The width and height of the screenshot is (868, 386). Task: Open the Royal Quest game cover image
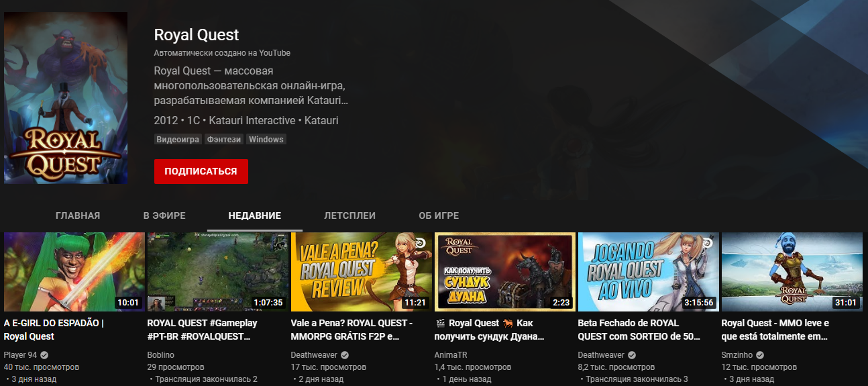pyautogui.click(x=66, y=97)
